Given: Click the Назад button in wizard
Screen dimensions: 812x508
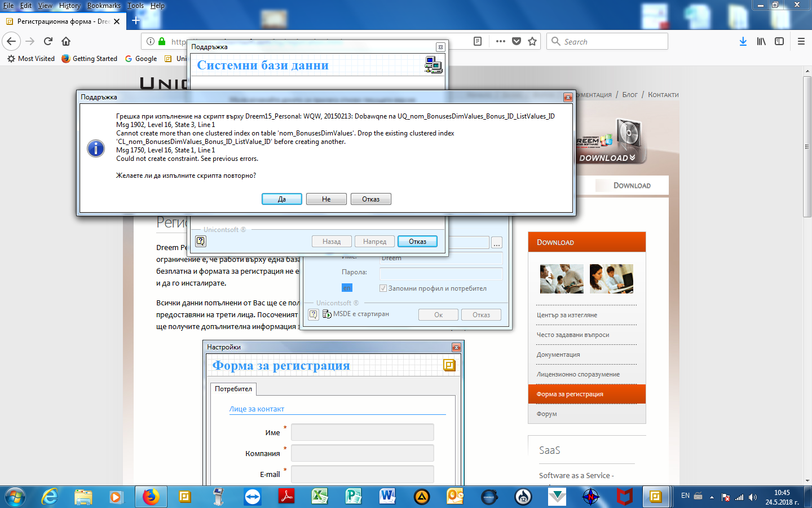Looking at the screenshot, I should click(332, 242).
